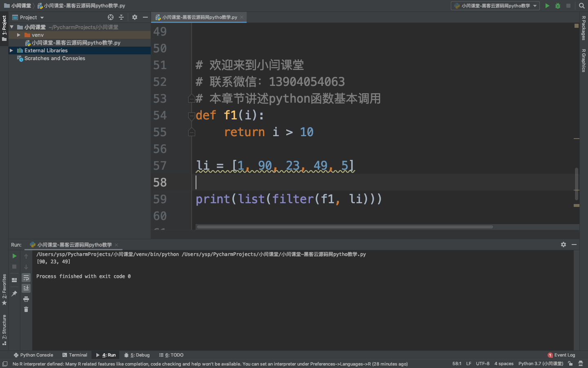Open the run configuration dropdown
This screenshot has height=368, width=588.
click(495, 6)
